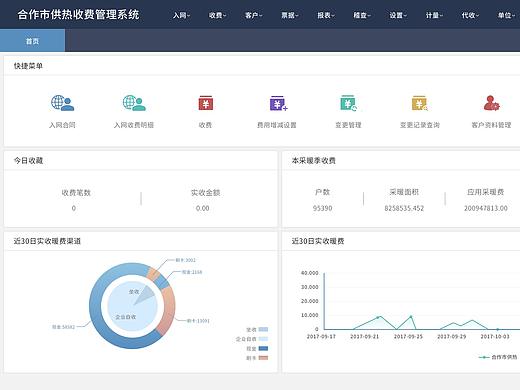Click the 2017-09-21 axis date label
Image resolution: width=520 pixels, height=390 pixels.
click(365, 337)
